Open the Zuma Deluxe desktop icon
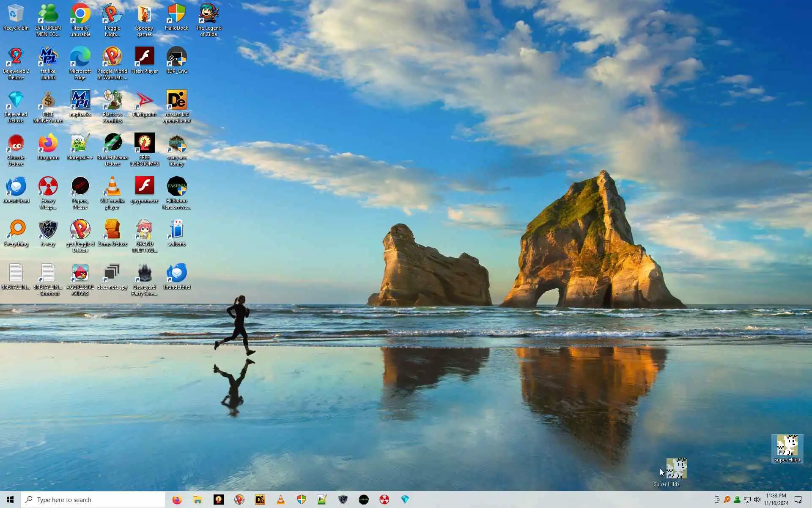 coord(112,233)
